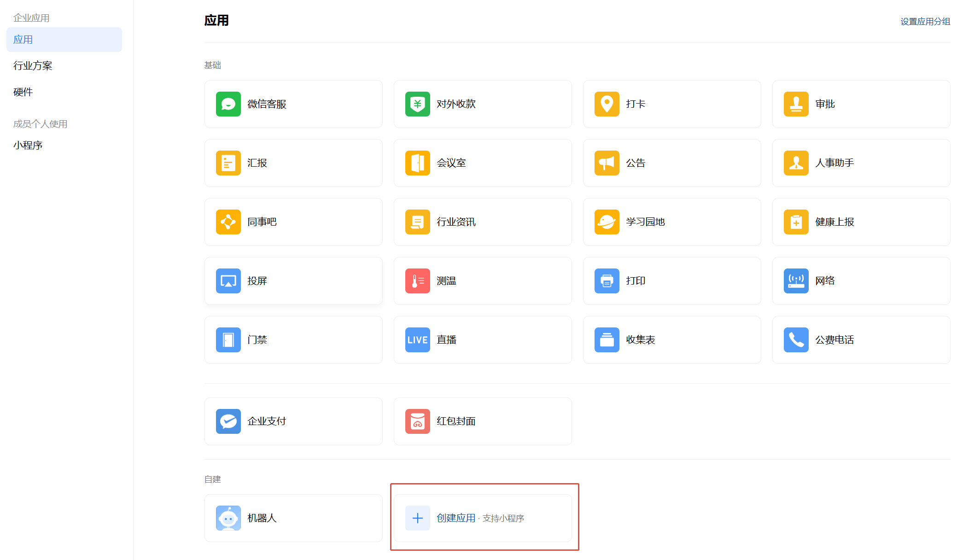Click 创建应用 plus button

(x=417, y=518)
